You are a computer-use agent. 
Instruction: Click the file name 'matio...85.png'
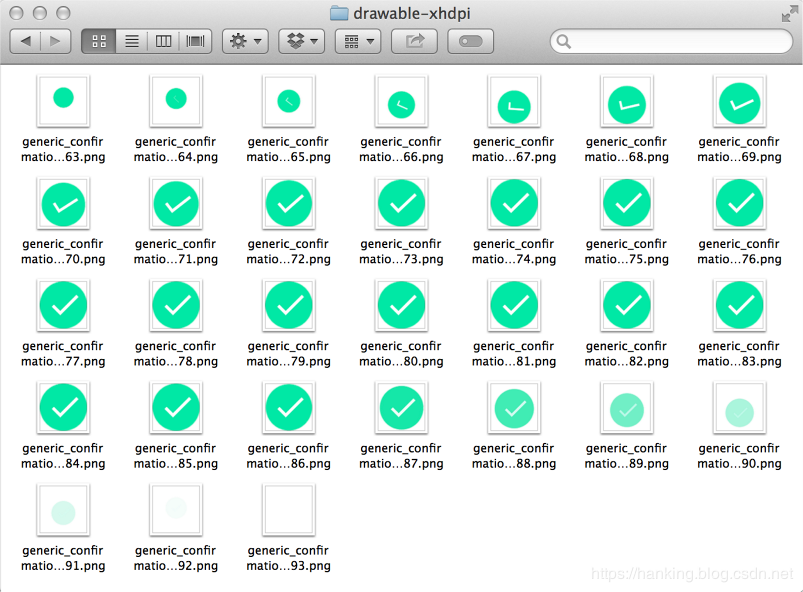point(176,463)
